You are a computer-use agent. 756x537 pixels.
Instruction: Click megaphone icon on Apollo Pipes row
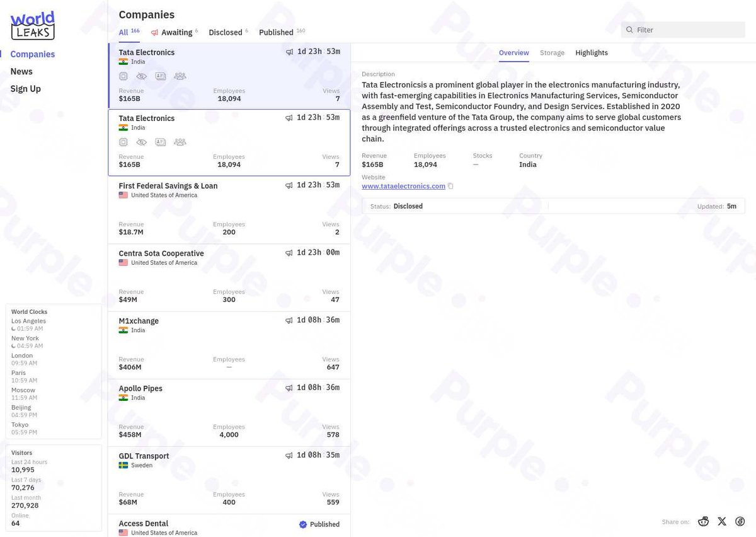pos(289,388)
